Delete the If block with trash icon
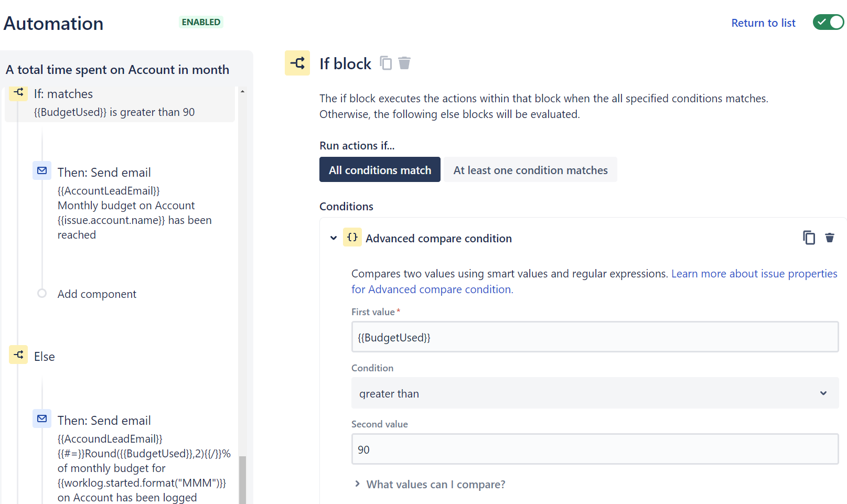 (x=404, y=63)
